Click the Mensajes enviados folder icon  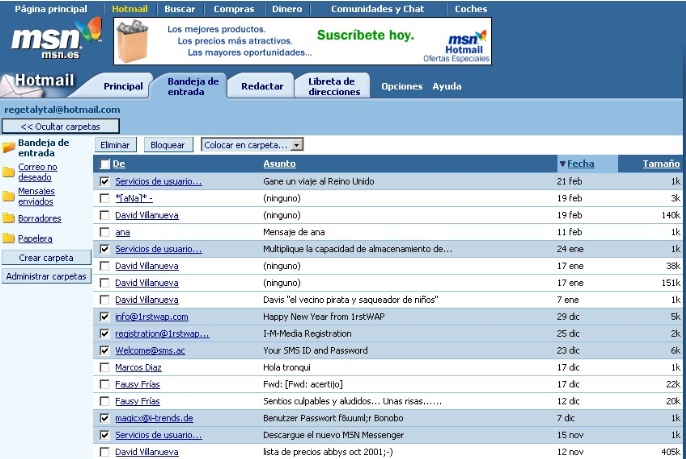coord(9,195)
